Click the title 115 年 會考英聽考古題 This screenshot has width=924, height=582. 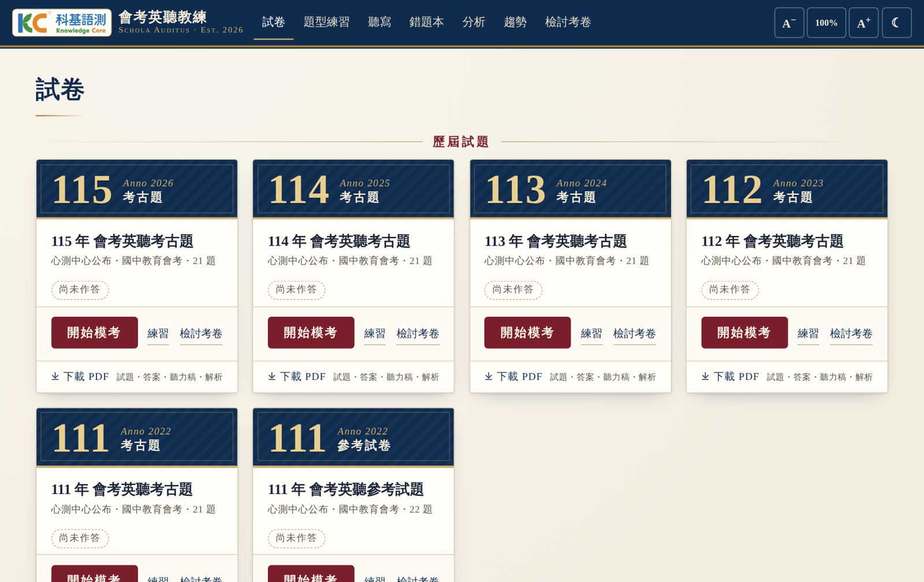(122, 241)
